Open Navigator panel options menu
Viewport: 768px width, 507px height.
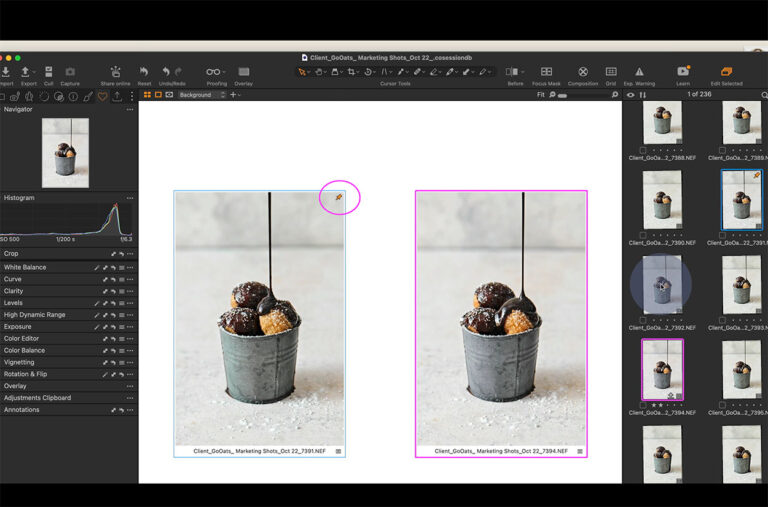(130, 109)
